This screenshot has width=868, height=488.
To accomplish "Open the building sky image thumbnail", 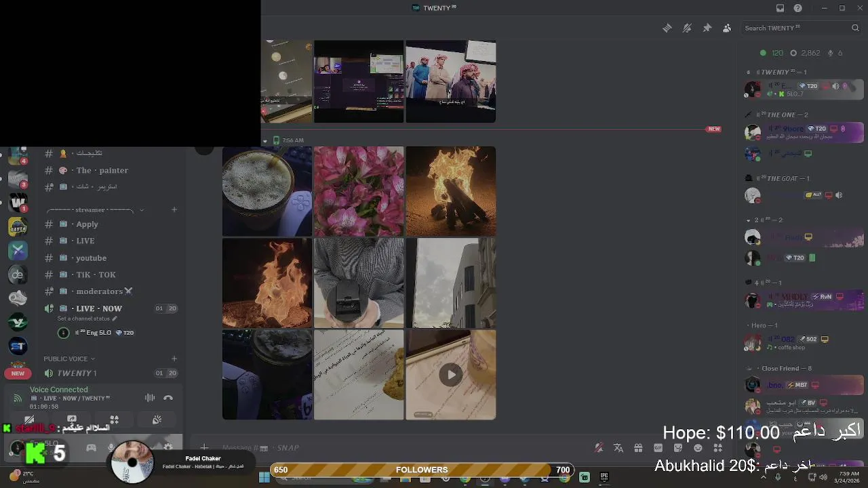I will coord(451,283).
